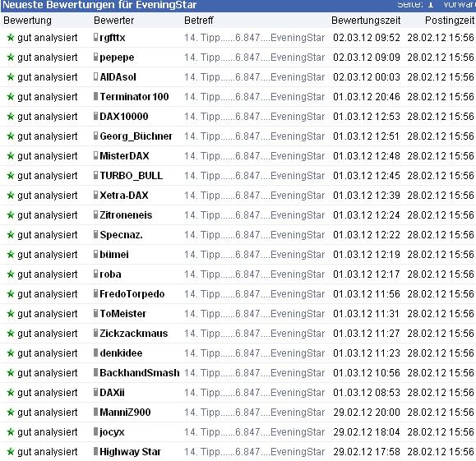
Task: Click the green star in the TURBO_BULL row
Action: pos(11,176)
